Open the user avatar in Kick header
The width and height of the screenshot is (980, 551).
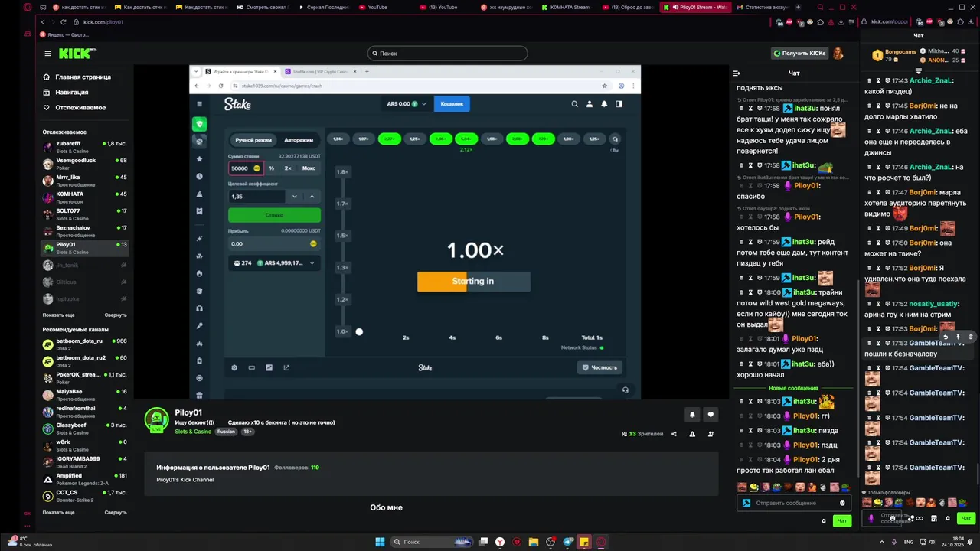[x=838, y=54]
